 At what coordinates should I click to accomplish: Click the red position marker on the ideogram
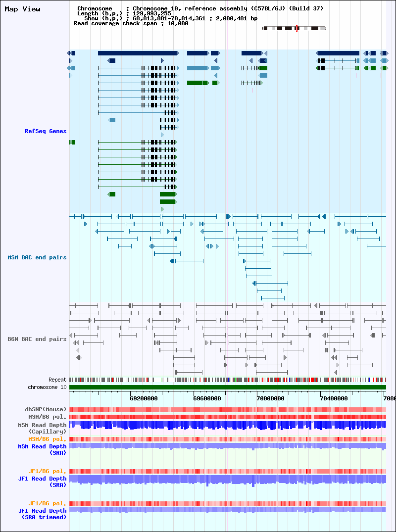(x=297, y=29)
